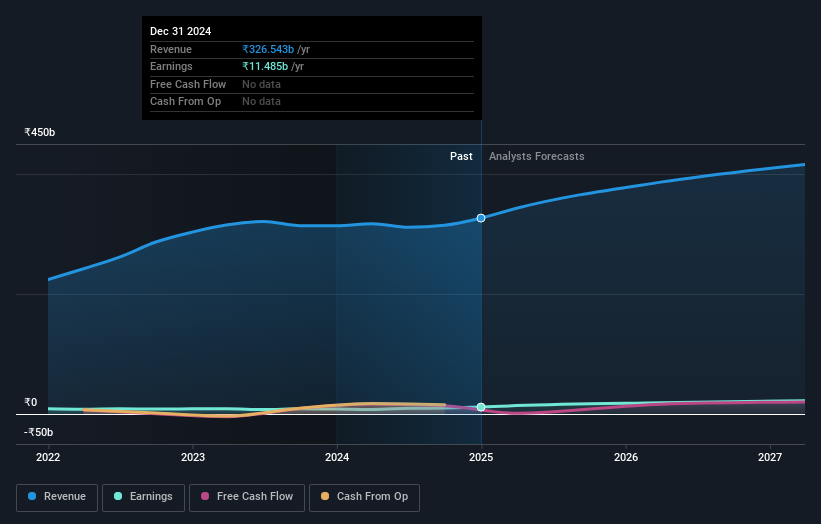Click the ₹326.543b revenue value in tooltip
This screenshot has width=821, height=524.
pyautogui.click(x=268, y=49)
